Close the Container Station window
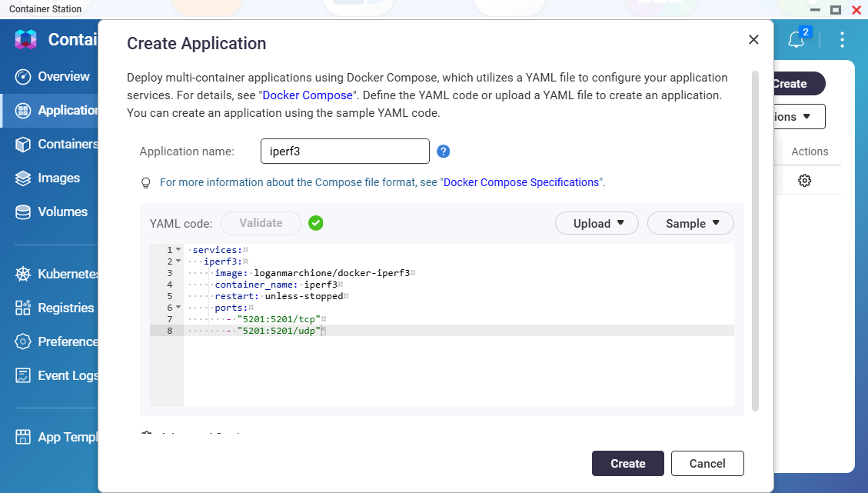Image resolution: width=868 pixels, height=493 pixels. (856, 9)
